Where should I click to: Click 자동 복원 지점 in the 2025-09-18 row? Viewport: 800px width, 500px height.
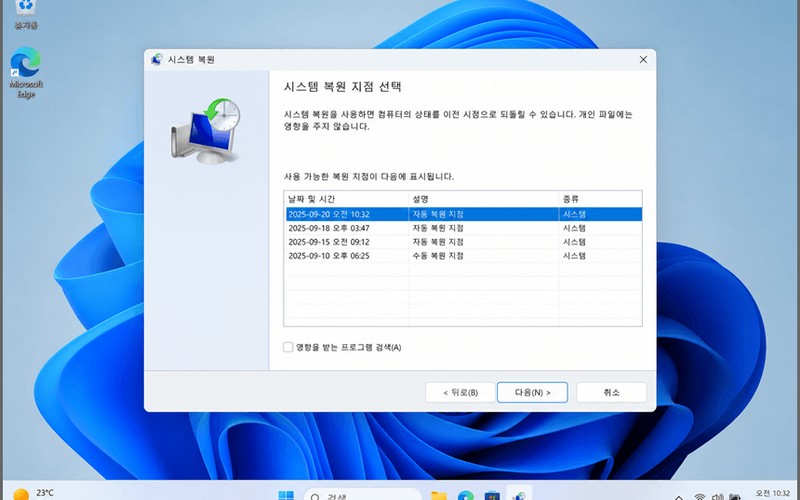(x=438, y=228)
